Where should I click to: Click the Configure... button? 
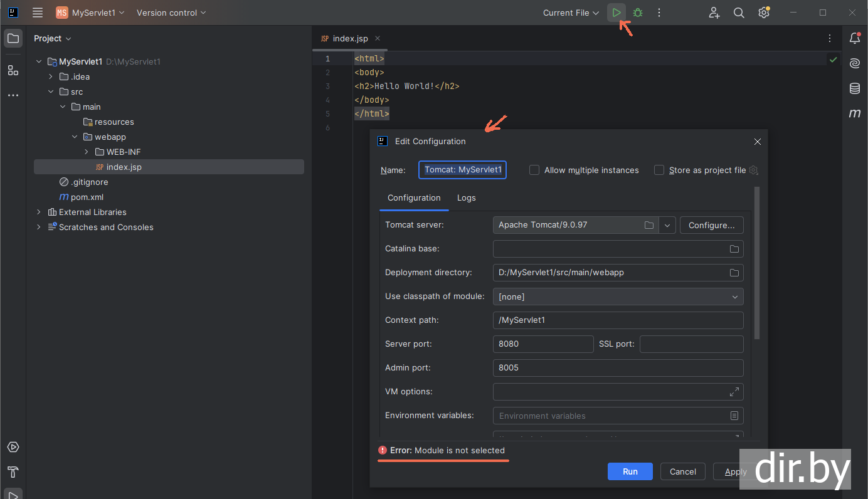[x=711, y=225]
